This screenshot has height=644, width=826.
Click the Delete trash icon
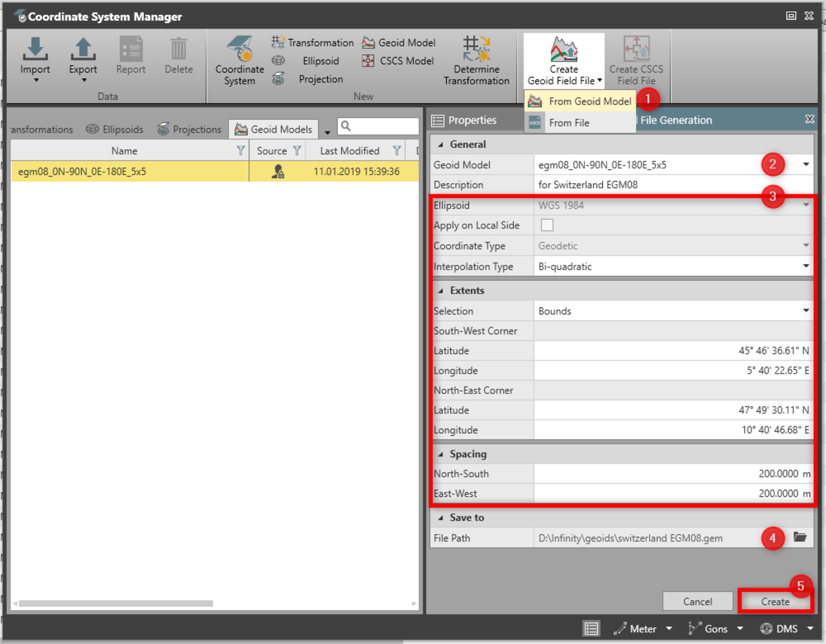tap(178, 48)
